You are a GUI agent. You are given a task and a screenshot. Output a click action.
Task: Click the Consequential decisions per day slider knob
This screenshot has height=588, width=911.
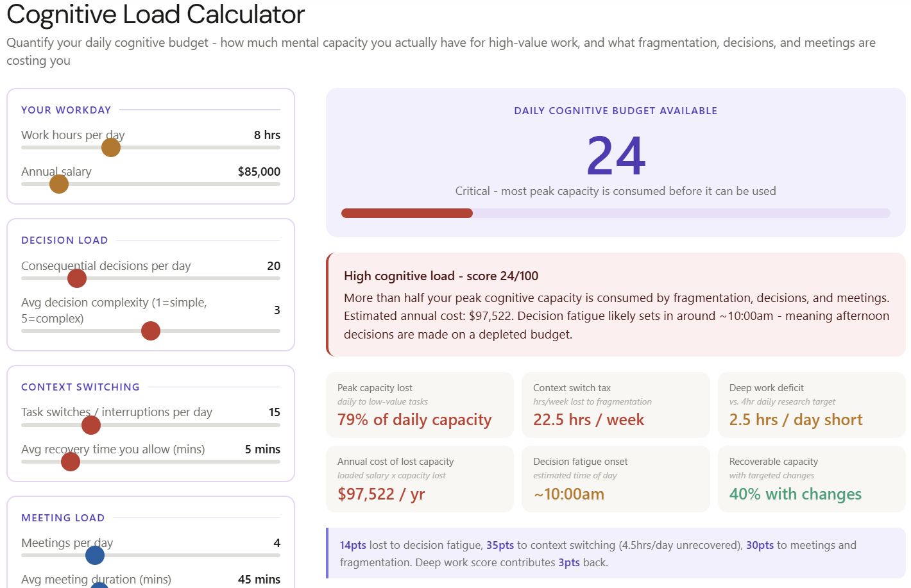pos(77,278)
